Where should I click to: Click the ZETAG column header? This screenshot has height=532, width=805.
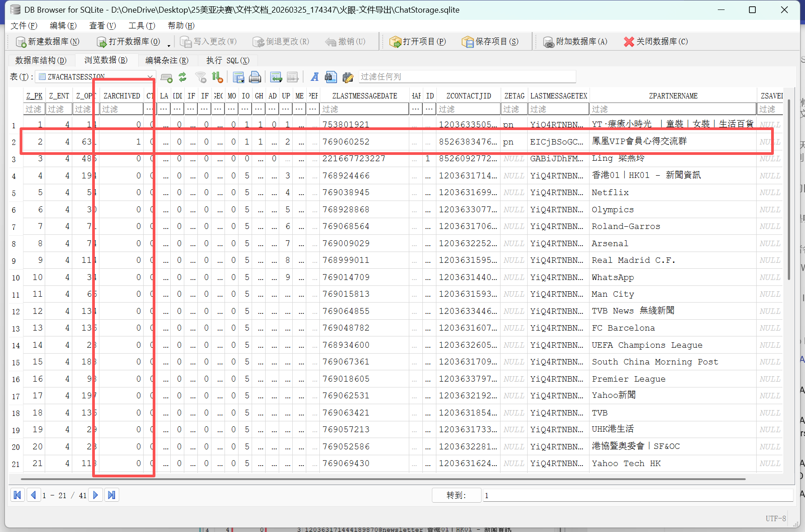point(515,96)
